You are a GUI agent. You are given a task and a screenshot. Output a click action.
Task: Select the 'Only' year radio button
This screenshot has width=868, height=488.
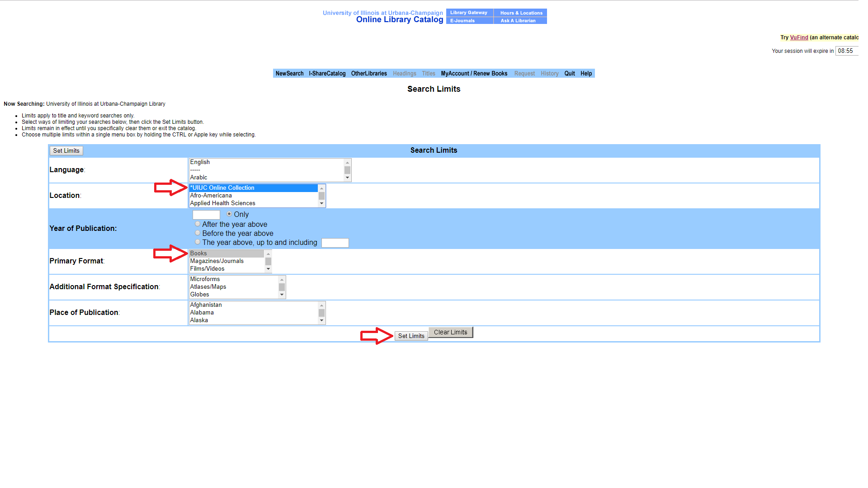coord(229,214)
